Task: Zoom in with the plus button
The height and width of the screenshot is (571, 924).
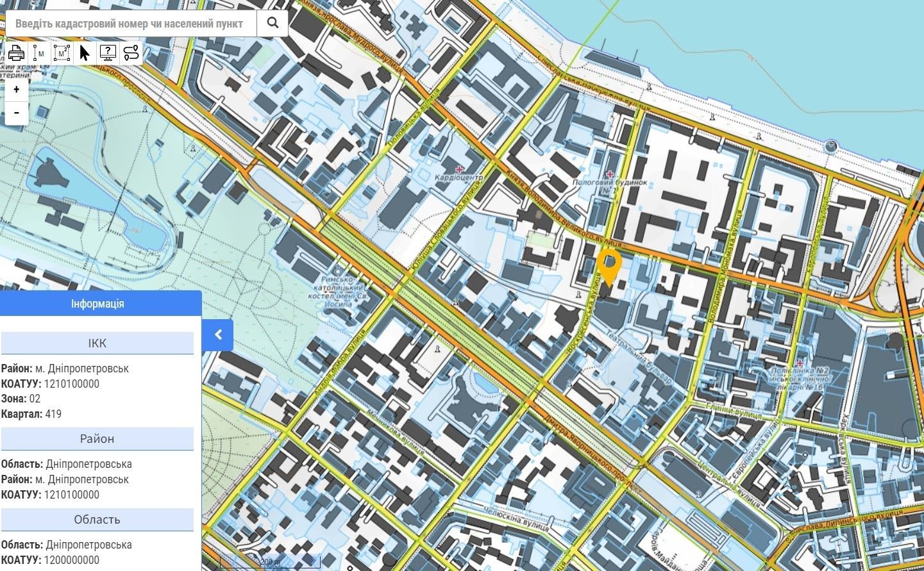Action: (x=17, y=90)
